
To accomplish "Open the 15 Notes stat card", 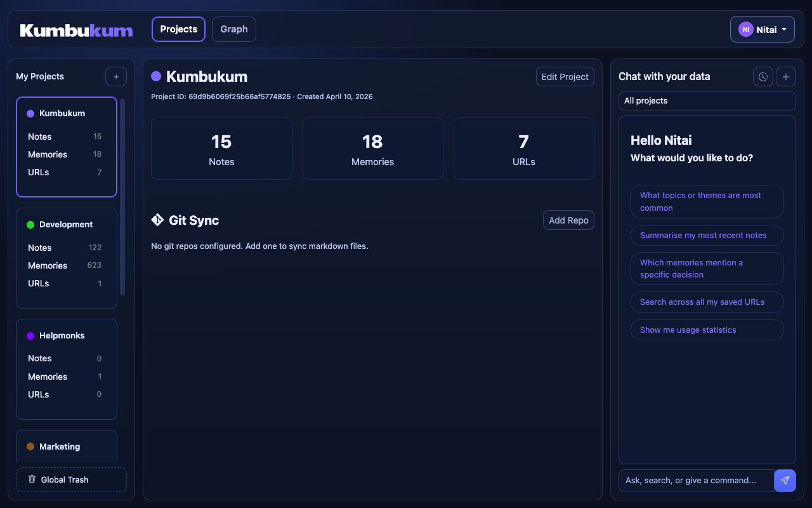I will [x=221, y=149].
